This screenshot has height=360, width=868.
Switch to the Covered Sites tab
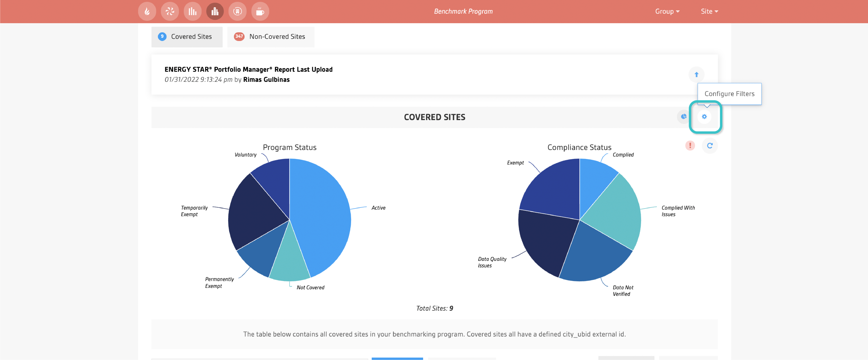[x=187, y=37]
